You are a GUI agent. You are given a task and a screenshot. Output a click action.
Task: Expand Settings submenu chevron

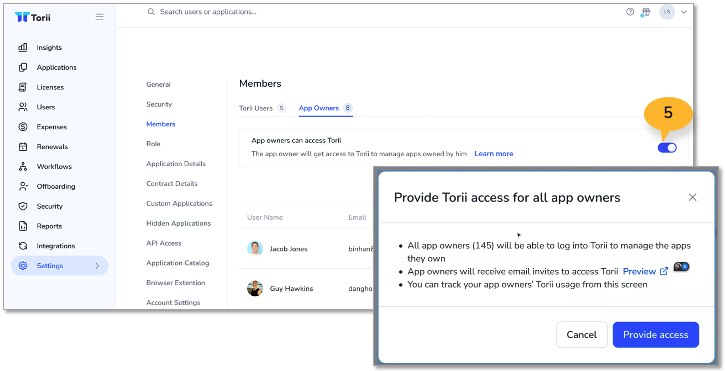pyautogui.click(x=97, y=266)
